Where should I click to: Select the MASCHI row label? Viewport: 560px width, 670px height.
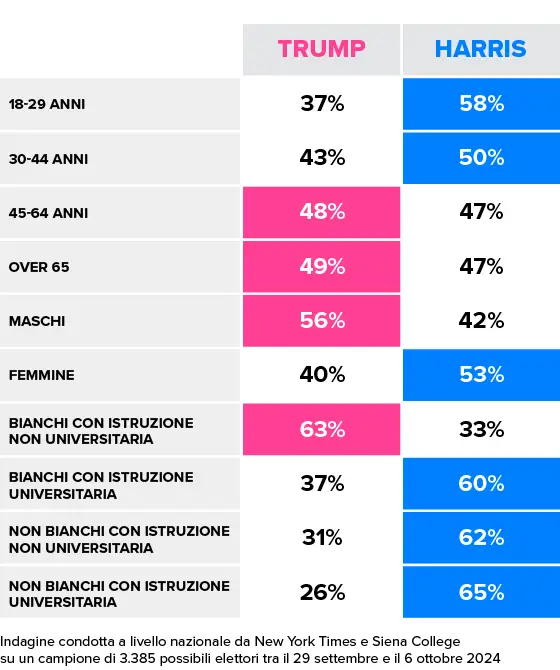tap(37, 321)
